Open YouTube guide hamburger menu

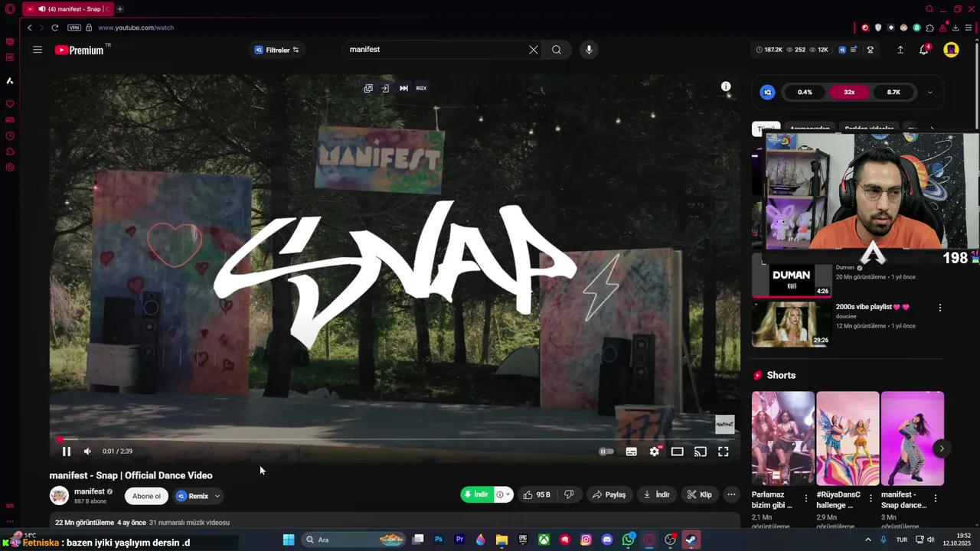click(38, 50)
